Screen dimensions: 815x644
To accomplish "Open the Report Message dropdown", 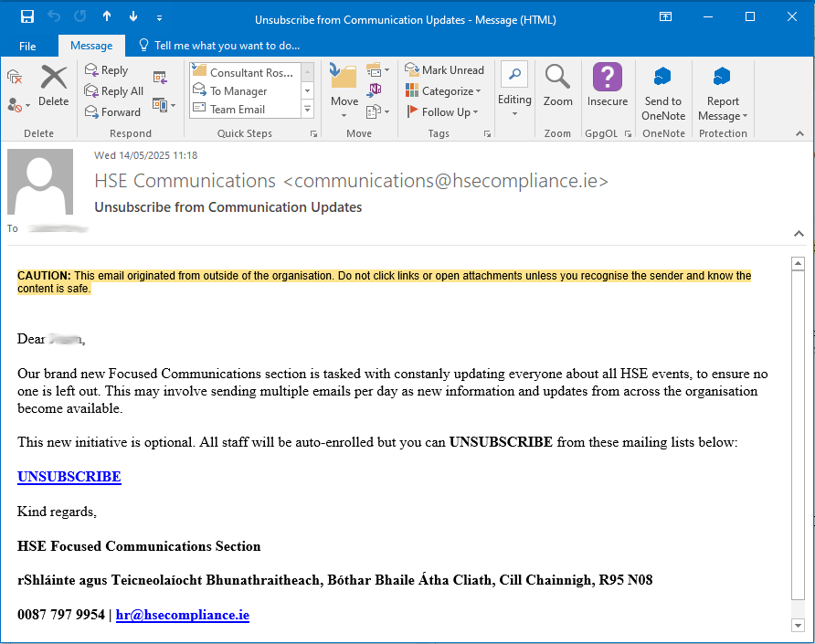I will [x=723, y=93].
